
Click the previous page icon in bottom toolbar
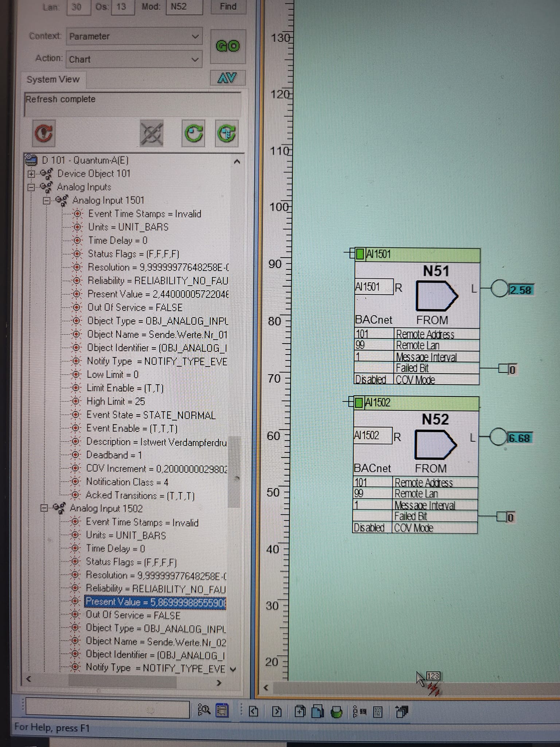pyautogui.click(x=254, y=711)
